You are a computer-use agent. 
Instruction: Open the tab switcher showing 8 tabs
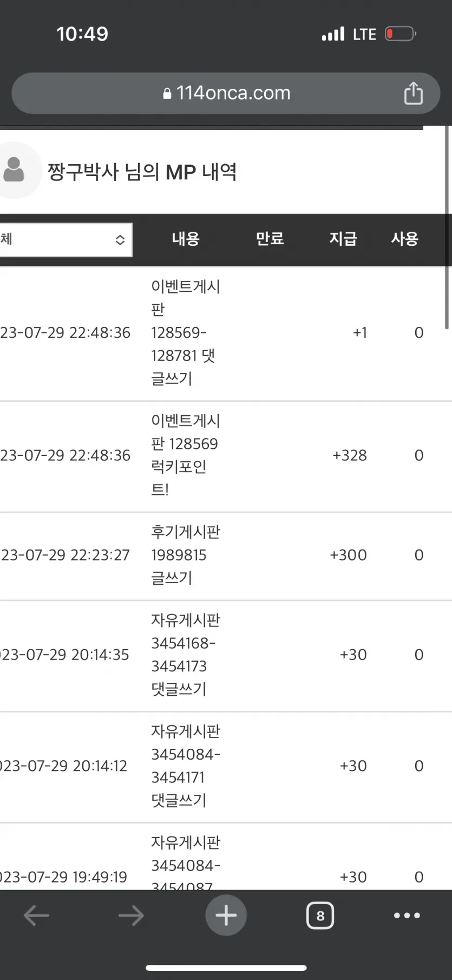pyautogui.click(x=320, y=915)
